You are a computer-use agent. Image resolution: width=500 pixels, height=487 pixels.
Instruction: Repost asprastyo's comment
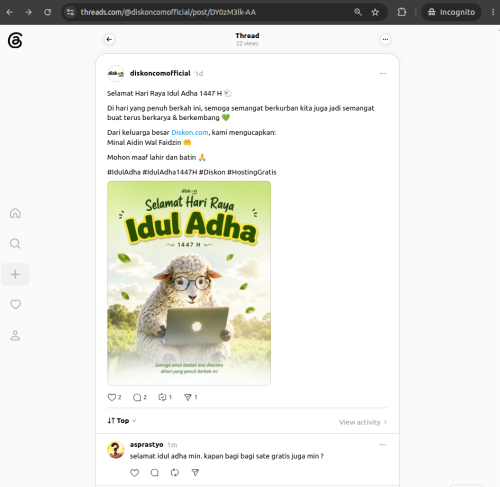(175, 473)
